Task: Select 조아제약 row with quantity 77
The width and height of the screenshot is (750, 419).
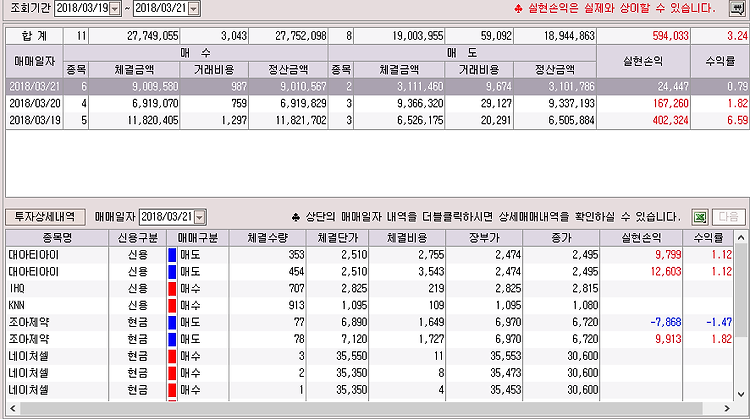Action: pyautogui.click(x=369, y=322)
